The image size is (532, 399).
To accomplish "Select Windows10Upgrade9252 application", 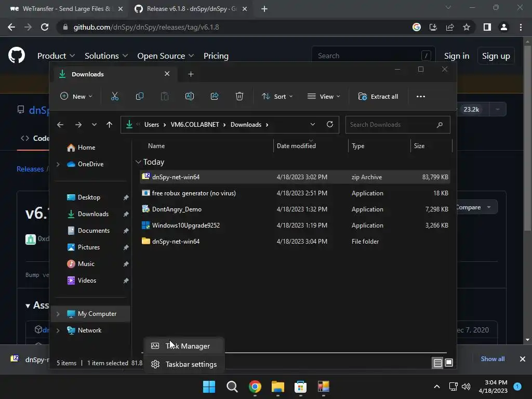I will (x=295, y=225).
